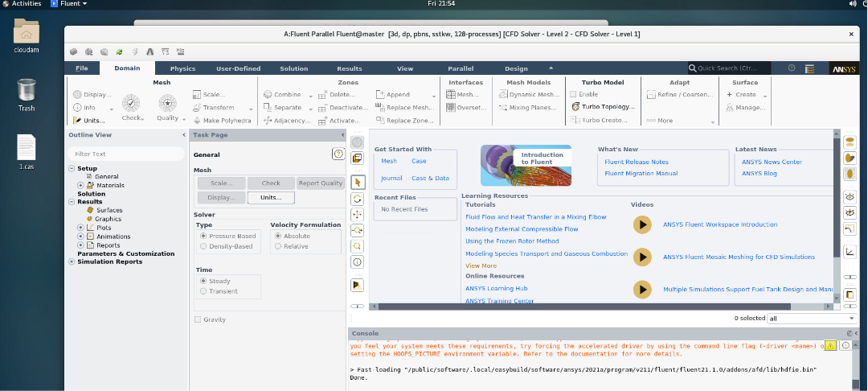Open Units from the ribbon Mesh group
Screen dimensions: 868x391
(88, 120)
